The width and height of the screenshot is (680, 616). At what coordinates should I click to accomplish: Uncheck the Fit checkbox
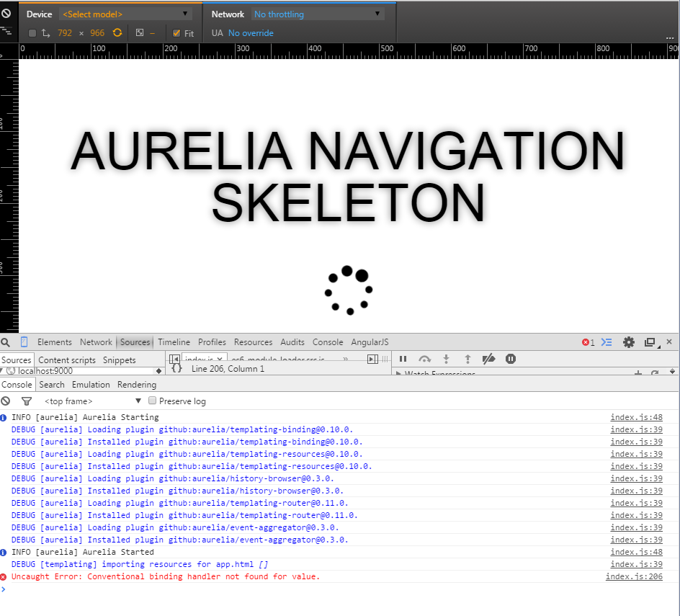(176, 33)
